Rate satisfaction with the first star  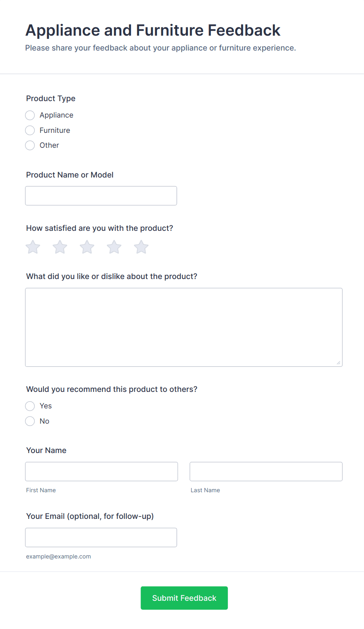(33, 247)
